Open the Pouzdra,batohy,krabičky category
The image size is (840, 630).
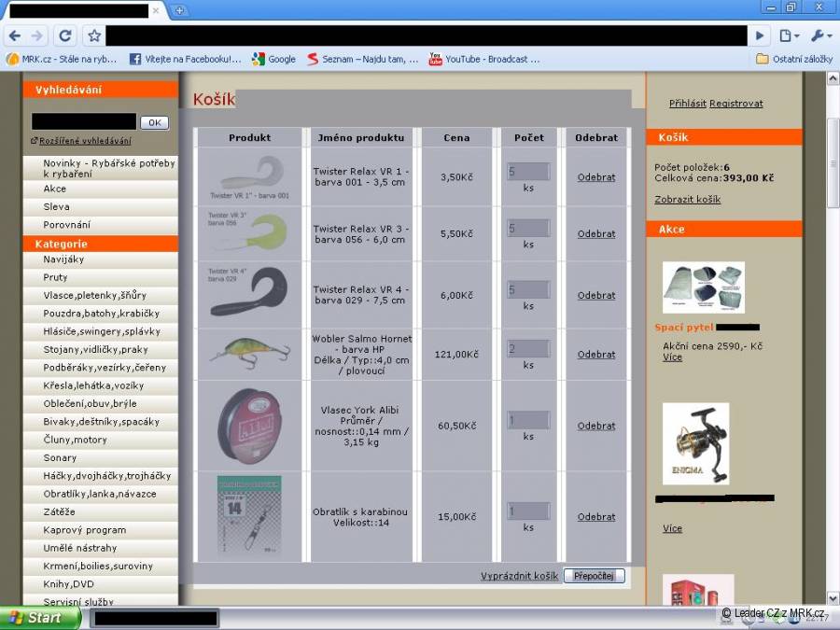101,314
